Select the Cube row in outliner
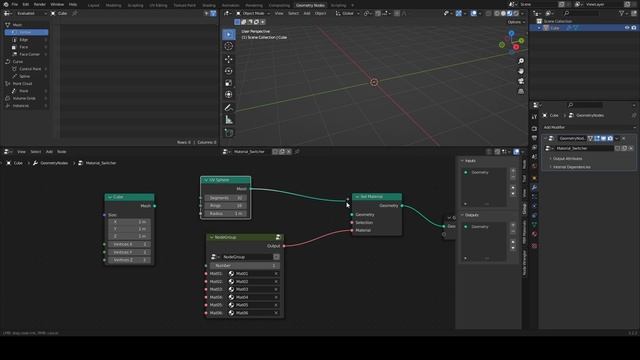The image size is (640, 360). click(584, 28)
